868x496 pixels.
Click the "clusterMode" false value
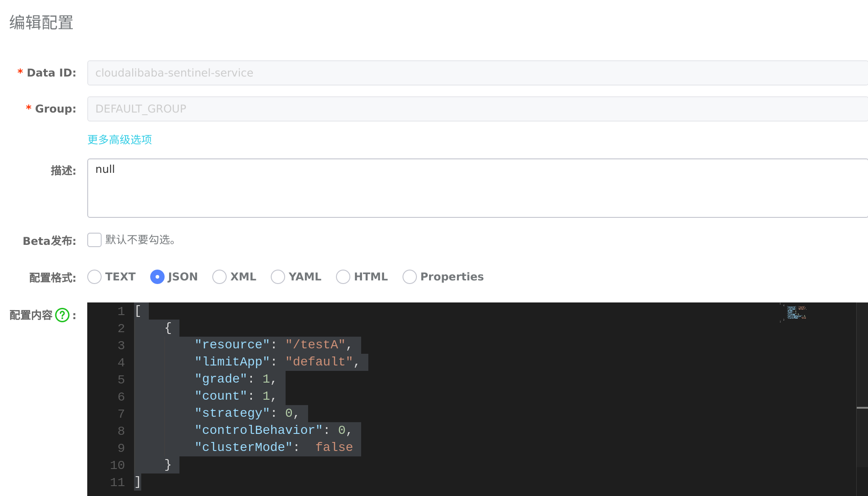coord(334,447)
